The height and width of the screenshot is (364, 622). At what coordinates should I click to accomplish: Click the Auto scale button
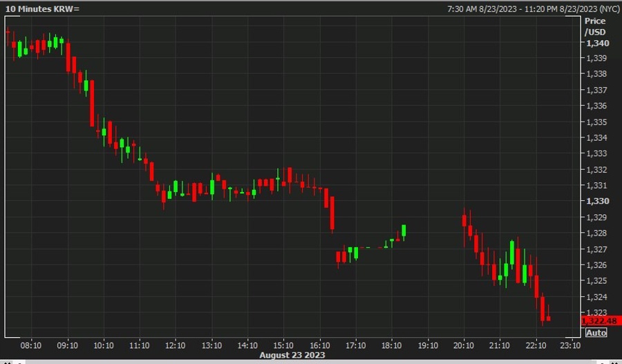[596, 333]
